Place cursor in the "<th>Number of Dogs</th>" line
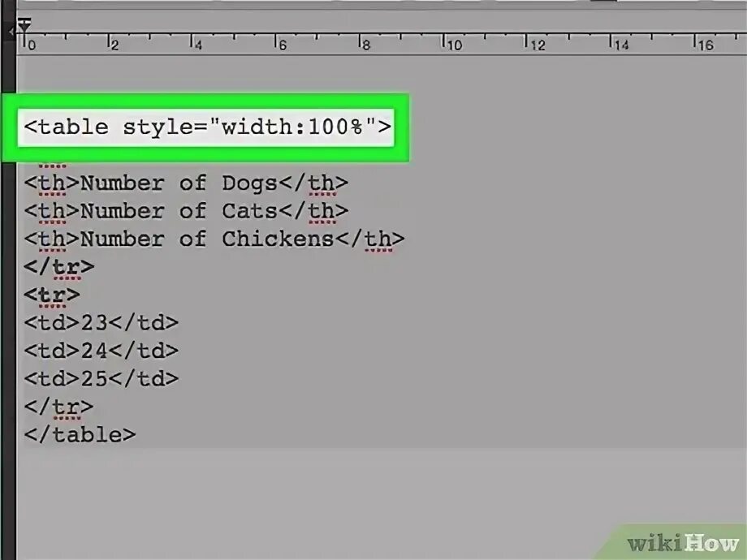Viewport: 747px width, 560px height. 187,183
